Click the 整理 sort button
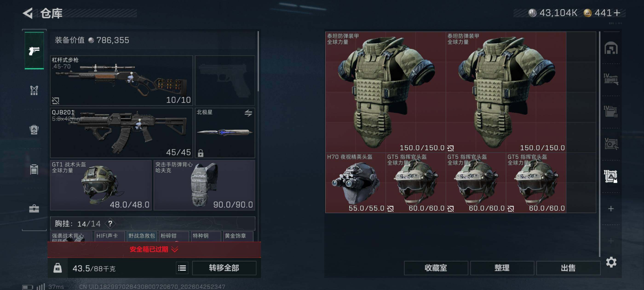 tap(502, 268)
